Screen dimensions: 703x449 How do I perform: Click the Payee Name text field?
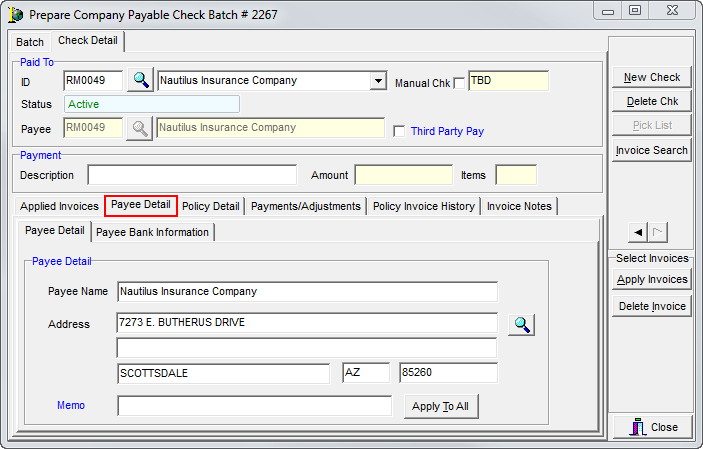[307, 292]
